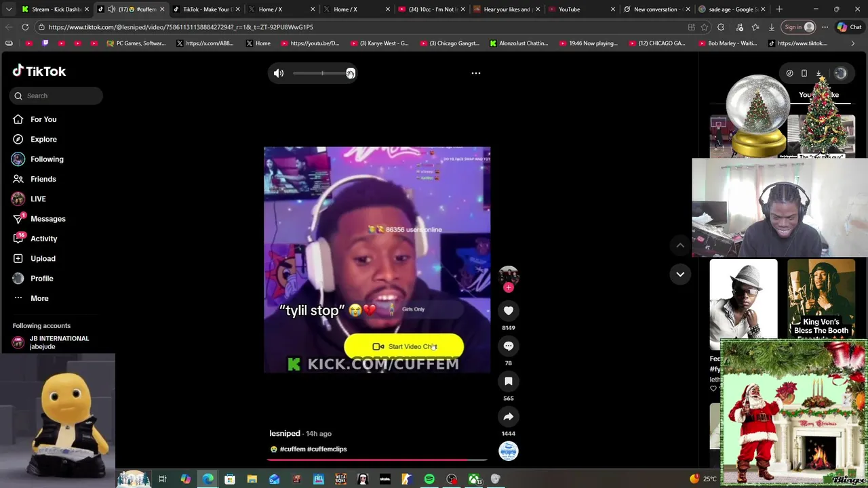Image resolution: width=868 pixels, height=488 pixels.
Task: Mute tab using the speaker icon
Action: pyautogui.click(x=111, y=9)
